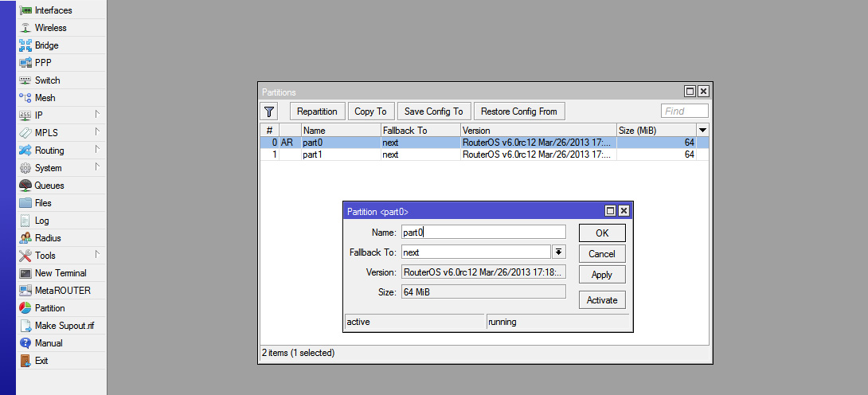868x395 pixels.
Task: Open the column selector dropdown in table header
Action: (x=702, y=130)
